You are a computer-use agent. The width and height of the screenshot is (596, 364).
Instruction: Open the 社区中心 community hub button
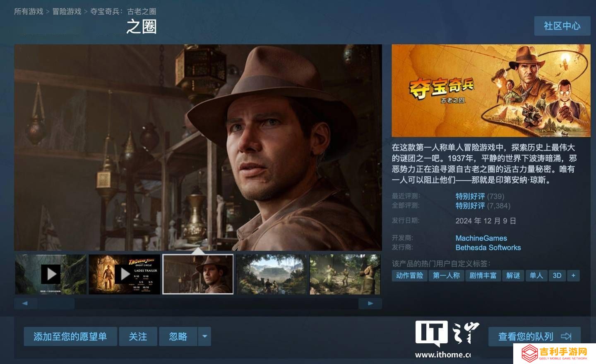coord(562,26)
